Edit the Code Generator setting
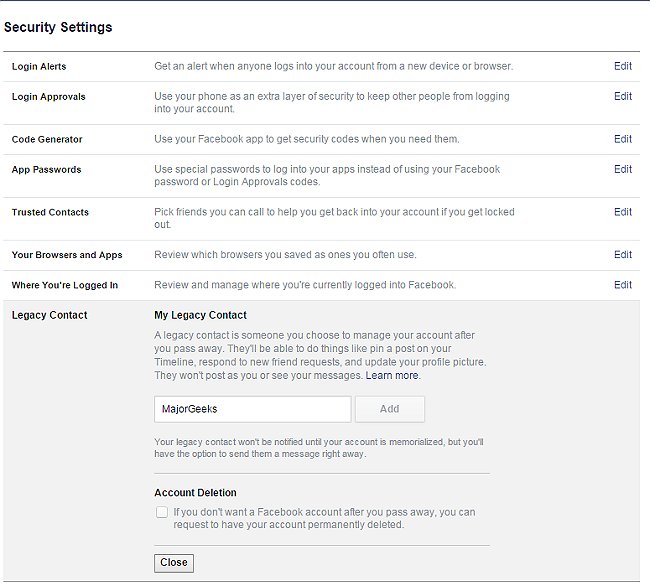650x586 pixels. pos(622,139)
